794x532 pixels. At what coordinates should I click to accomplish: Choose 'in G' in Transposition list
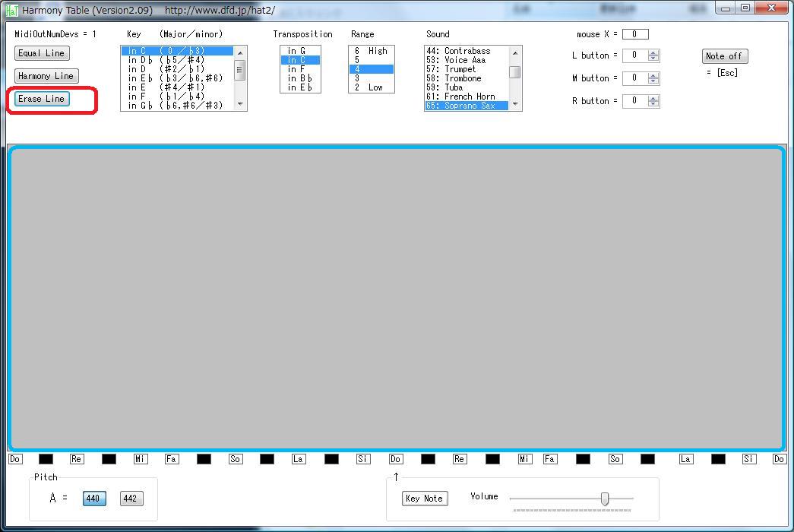[300, 51]
